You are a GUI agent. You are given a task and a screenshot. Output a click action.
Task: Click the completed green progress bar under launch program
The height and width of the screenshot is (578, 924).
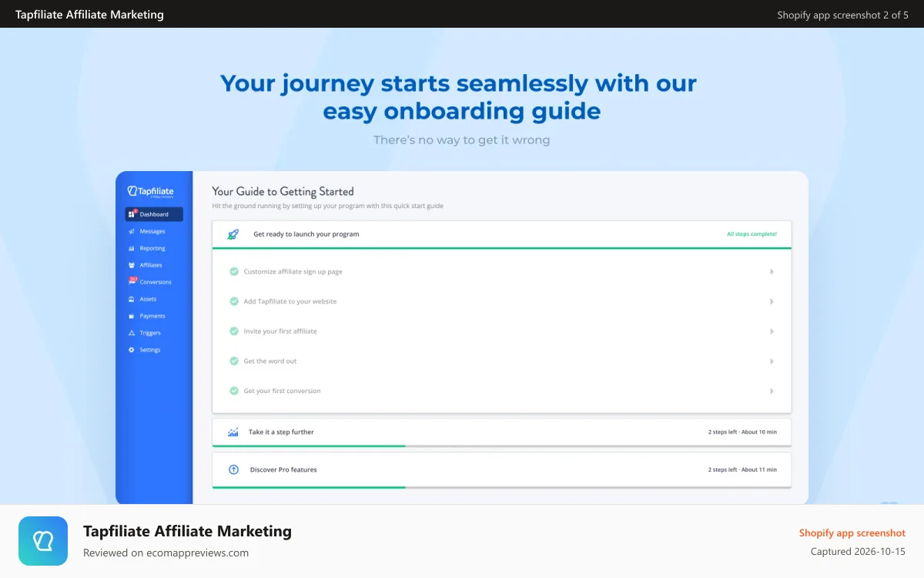[x=501, y=248]
